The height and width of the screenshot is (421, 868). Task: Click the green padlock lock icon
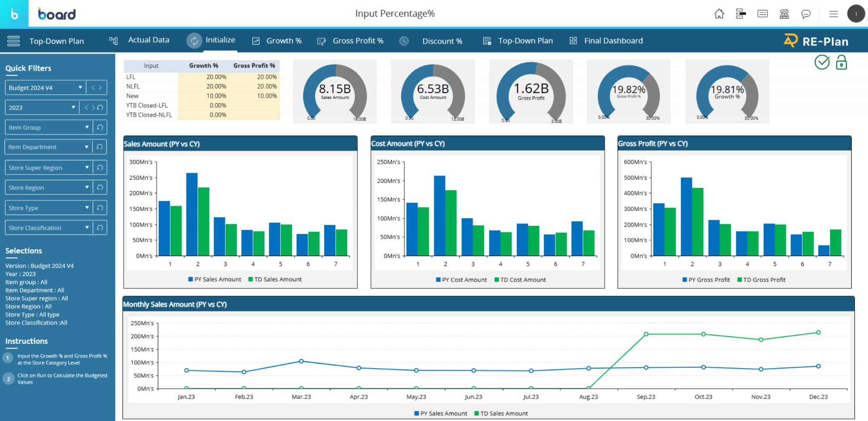[x=841, y=63]
